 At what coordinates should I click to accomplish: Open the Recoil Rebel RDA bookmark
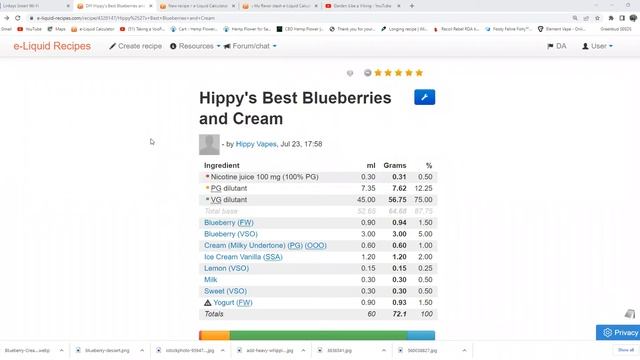(x=456, y=29)
